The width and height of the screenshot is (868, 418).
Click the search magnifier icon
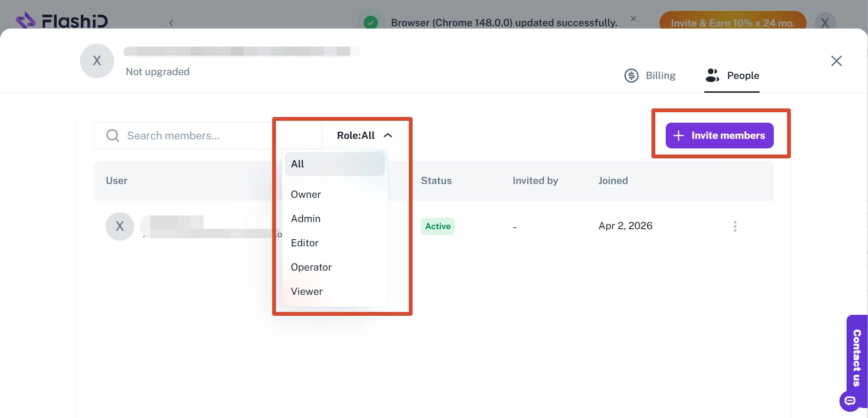[x=113, y=136]
